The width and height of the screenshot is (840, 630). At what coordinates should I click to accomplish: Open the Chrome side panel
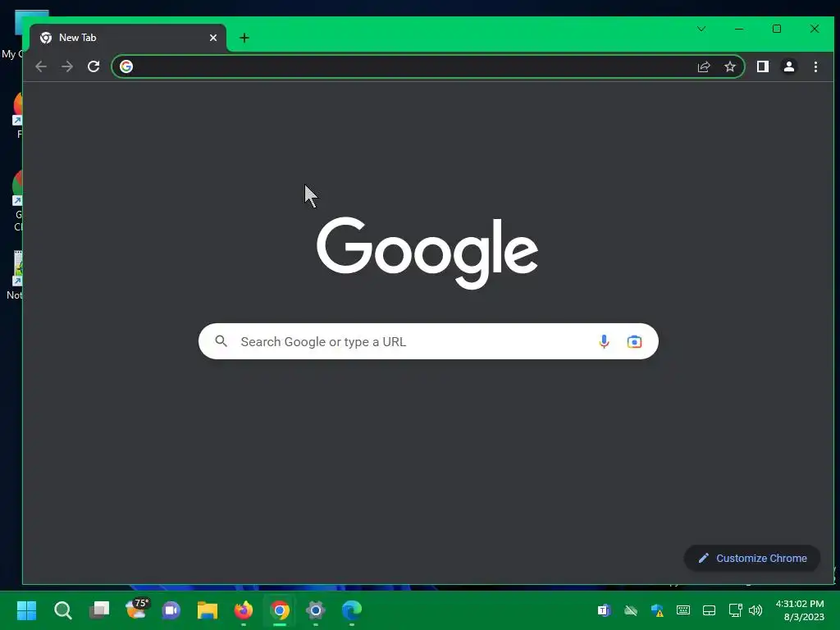click(763, 66)
